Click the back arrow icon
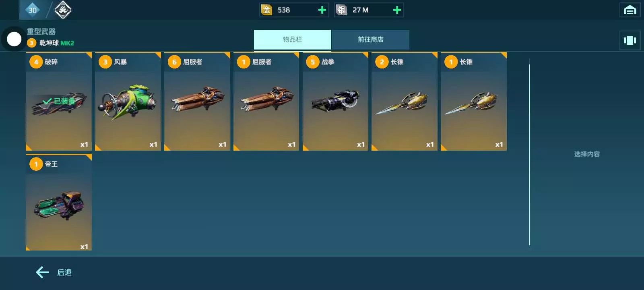This screenshot has height=290, width=644. tap(42, 273)
